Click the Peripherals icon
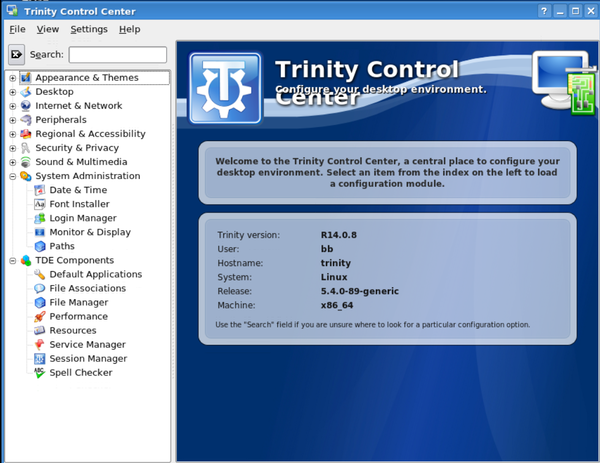This screenshot has height=463, width=600. [x=26, y=120]
